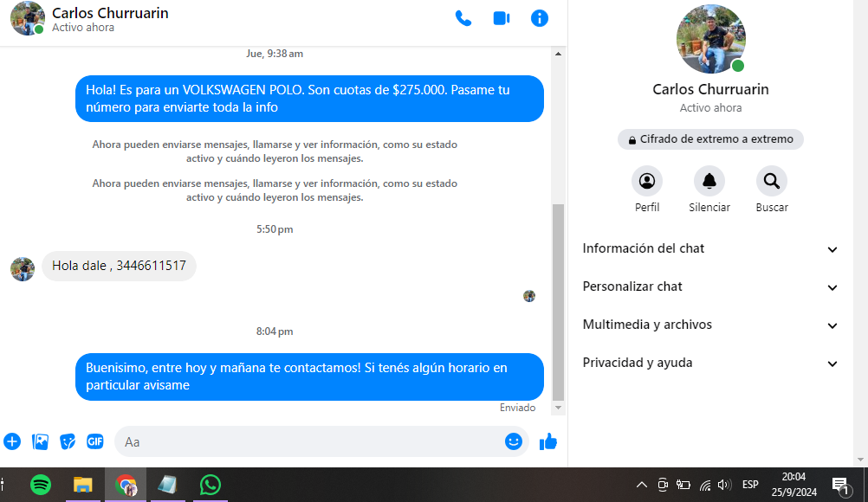Click the '8:04 pm' timestamp
Viewport: 868px width, 502px height.
(x=275, y=331)
